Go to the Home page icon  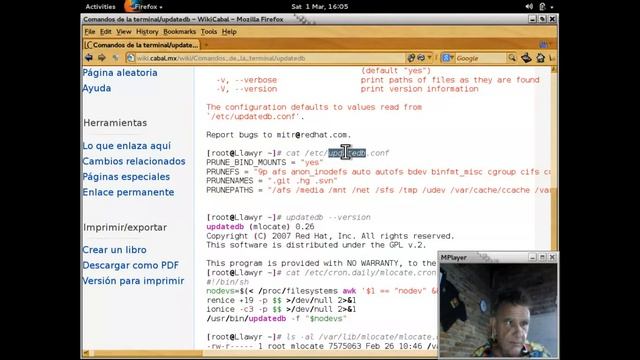coord(540,58)
